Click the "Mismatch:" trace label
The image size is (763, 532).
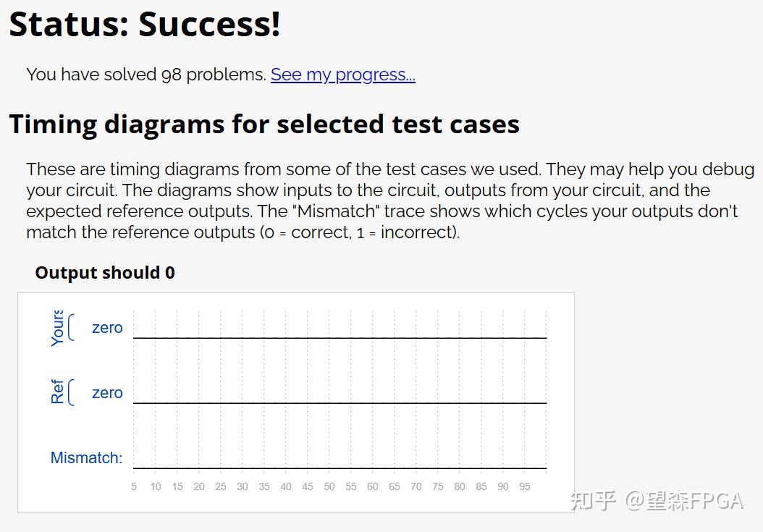pyautogui.click(x=86, y=457)
